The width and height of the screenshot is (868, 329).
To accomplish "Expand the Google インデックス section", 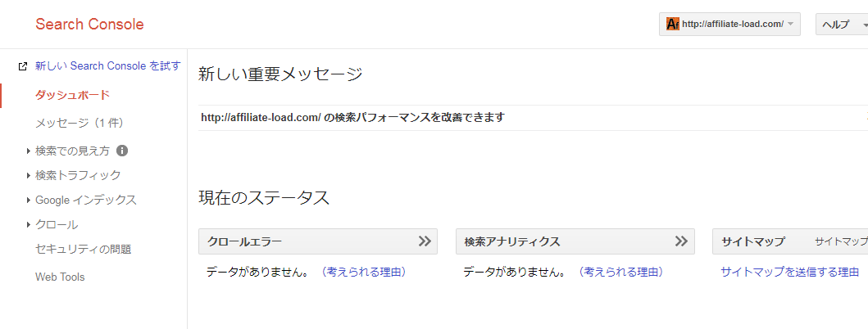I will coord(28,200).
